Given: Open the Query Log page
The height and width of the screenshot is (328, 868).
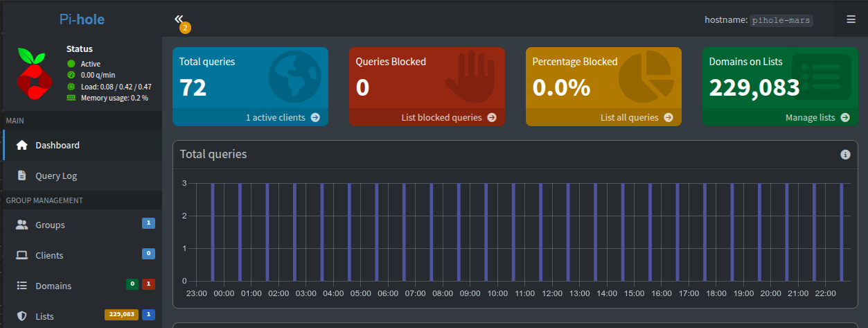Looking at the screenshot, I should click(56, 175).
